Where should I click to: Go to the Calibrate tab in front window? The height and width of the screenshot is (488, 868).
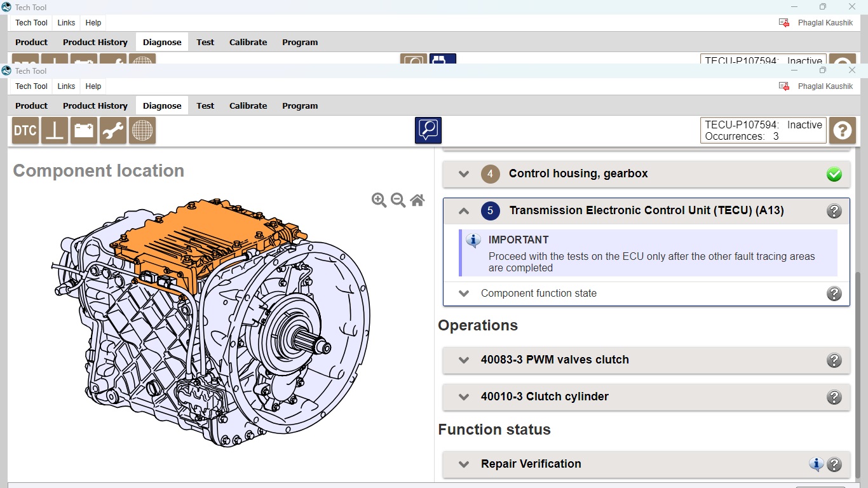tap(248, 105)
